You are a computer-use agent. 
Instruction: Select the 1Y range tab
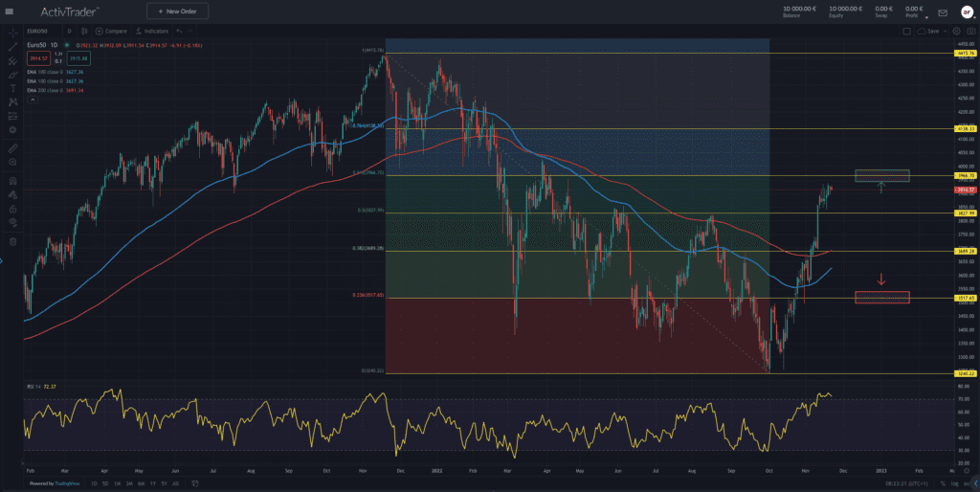tap(152, 483)
